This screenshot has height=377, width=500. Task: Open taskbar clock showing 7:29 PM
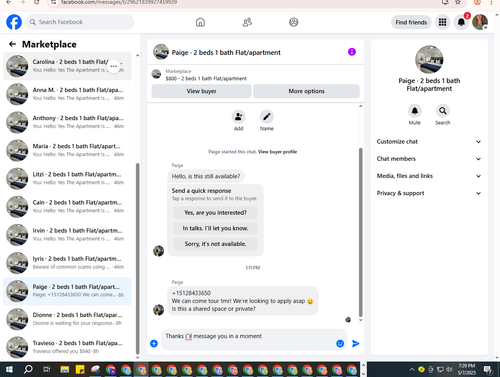point(466,369)
